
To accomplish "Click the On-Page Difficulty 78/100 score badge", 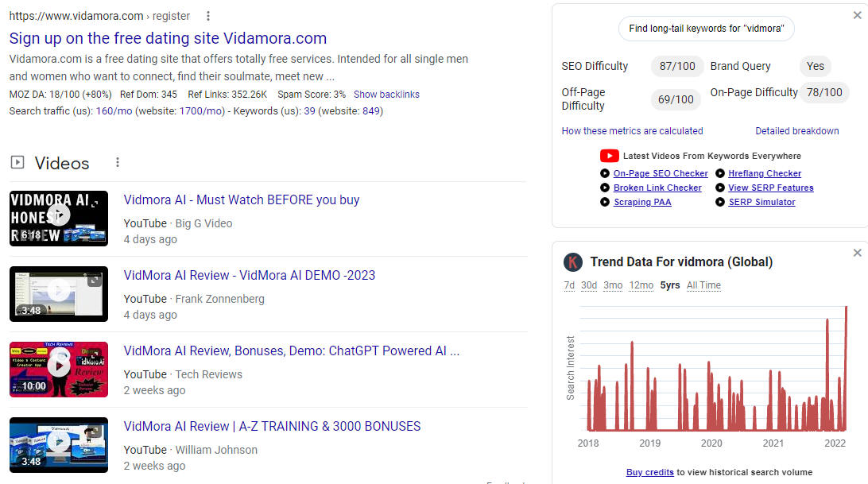I will tap(824, 92).
